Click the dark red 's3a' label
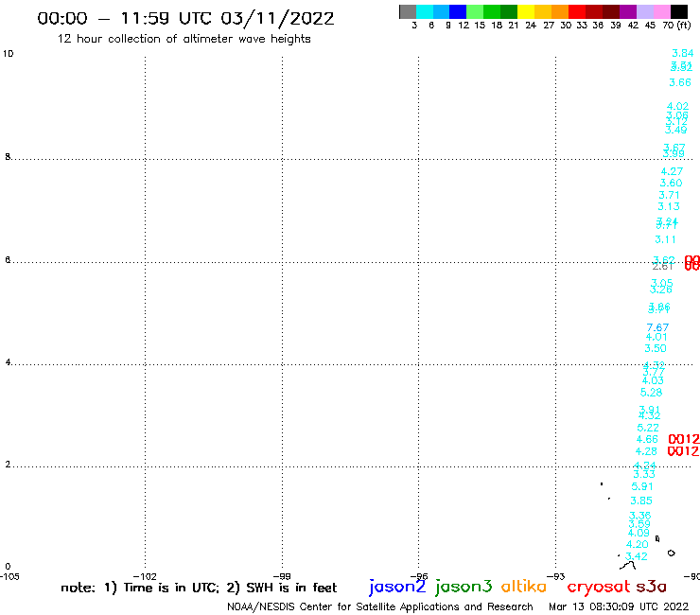Screen dimensions: 700x615 (652, 587)
